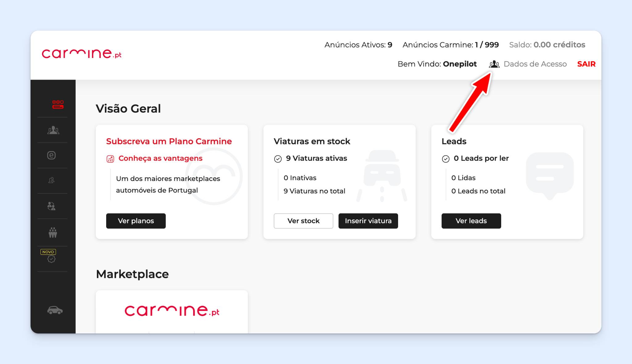Open the single user sidebar icon

(x=52, y=180)
